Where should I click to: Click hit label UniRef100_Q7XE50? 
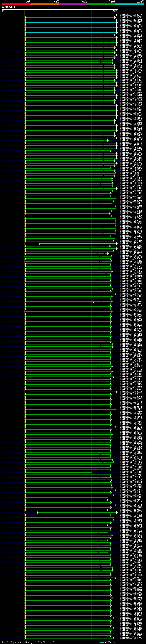coord(131,304)
